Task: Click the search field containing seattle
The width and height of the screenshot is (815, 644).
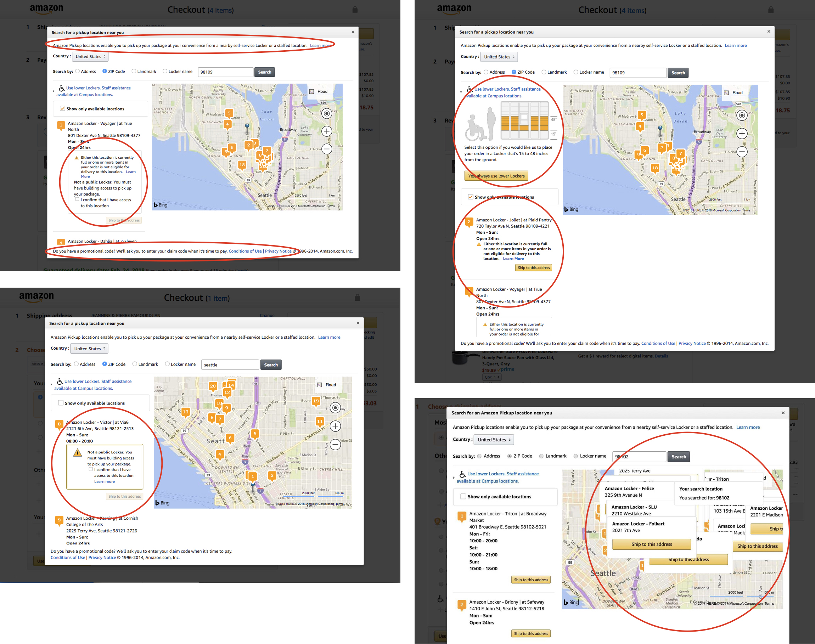Action: point(230,365)
